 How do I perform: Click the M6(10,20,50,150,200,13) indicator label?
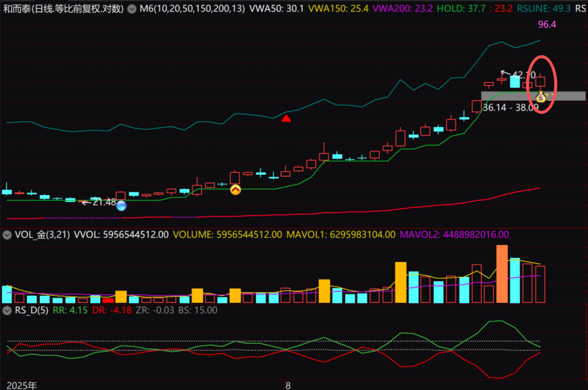coord(192,9)
